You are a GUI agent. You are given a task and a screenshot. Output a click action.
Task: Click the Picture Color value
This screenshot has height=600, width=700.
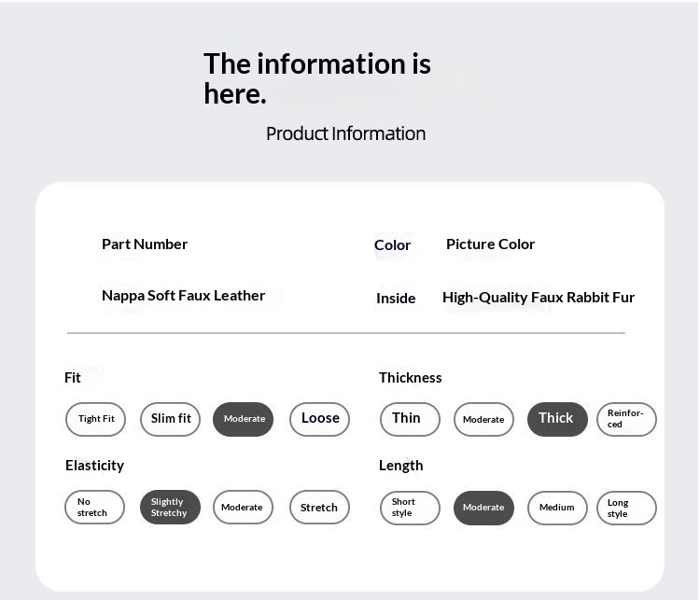point(490,244)
